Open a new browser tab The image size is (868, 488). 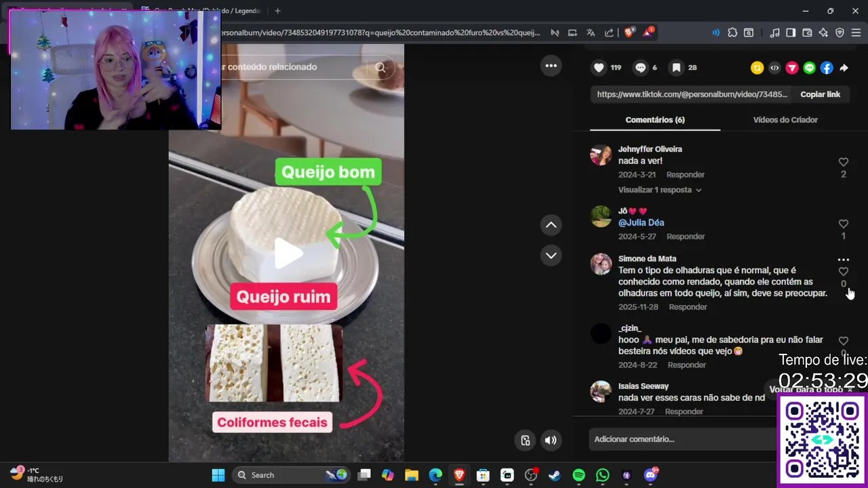[x=277, y=11]
